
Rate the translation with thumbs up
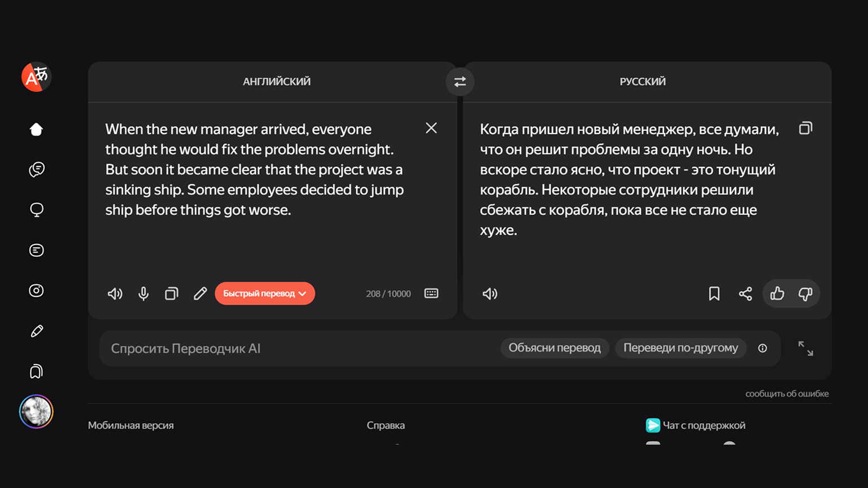point(777,294)
